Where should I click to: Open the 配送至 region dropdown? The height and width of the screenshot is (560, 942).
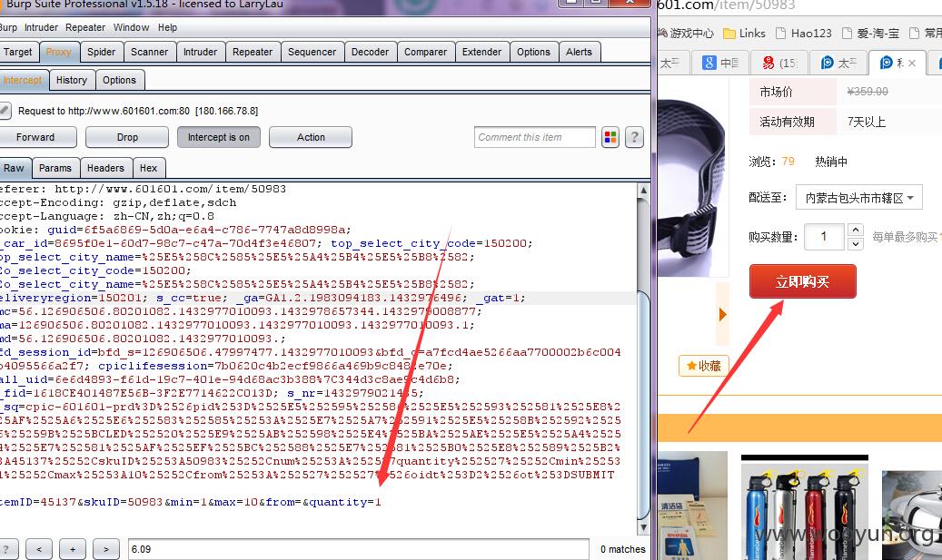859,198
